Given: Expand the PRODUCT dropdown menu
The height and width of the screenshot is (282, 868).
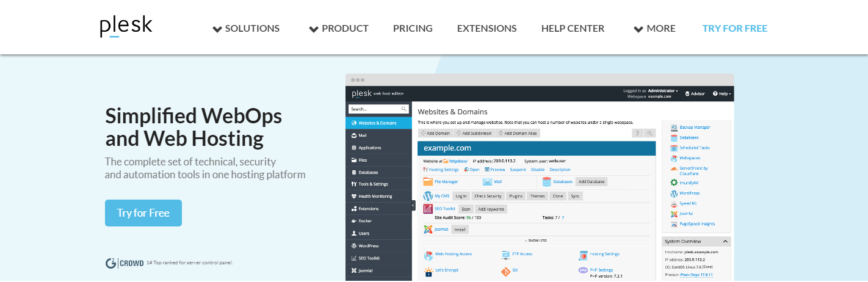Looking at the screenshot, I should pyautogui.click(x=339, y=28).
